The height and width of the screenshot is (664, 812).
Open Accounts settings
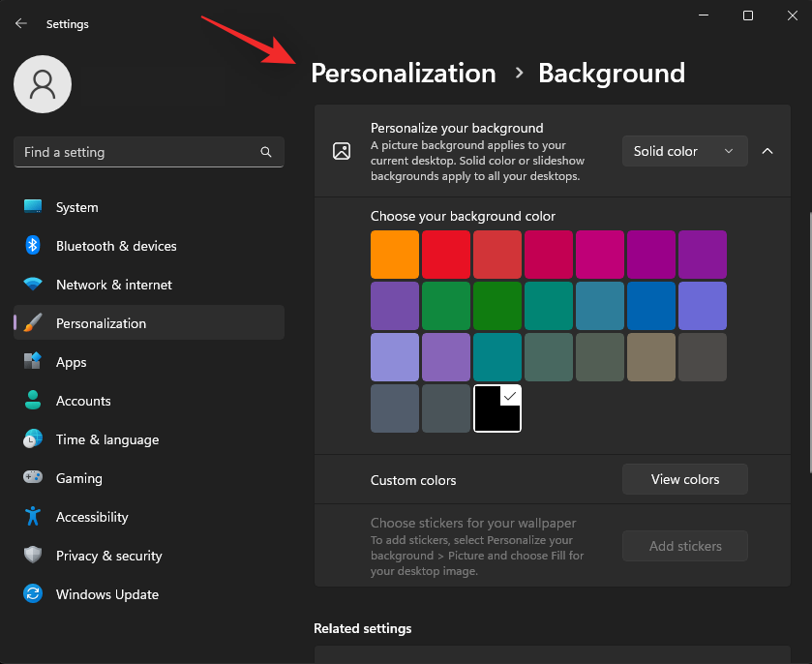pyautogui.click(x=85, y=401)
